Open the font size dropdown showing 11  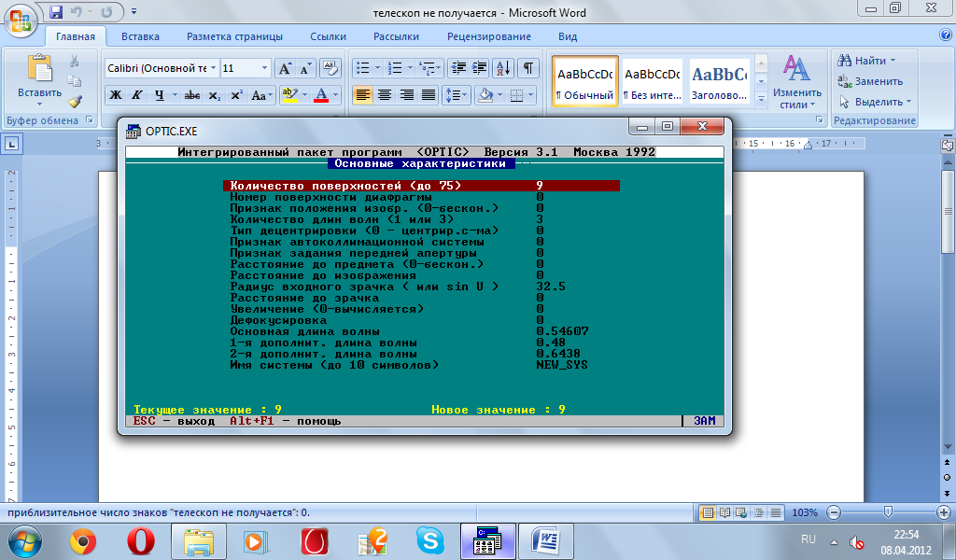coord(264,68)
